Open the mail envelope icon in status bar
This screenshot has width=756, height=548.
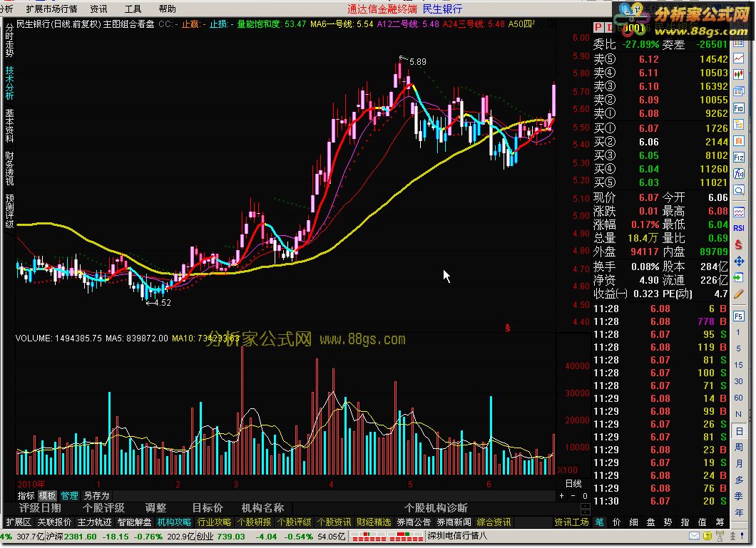coord(694,535)
